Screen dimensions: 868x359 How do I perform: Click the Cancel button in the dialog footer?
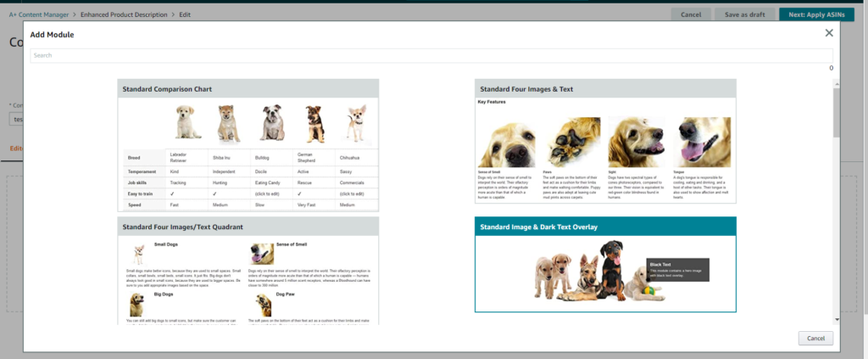click(815, 338)
